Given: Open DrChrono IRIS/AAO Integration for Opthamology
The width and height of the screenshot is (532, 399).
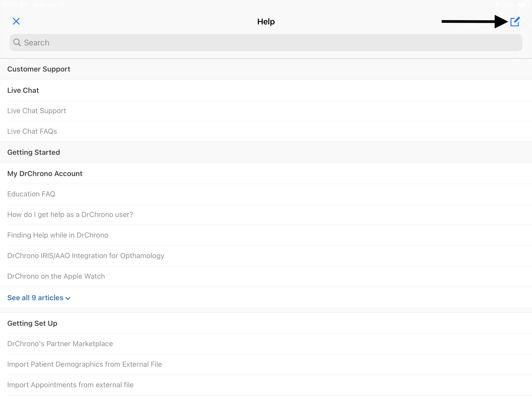Looking at the screenshot, I should coord(266,256).
